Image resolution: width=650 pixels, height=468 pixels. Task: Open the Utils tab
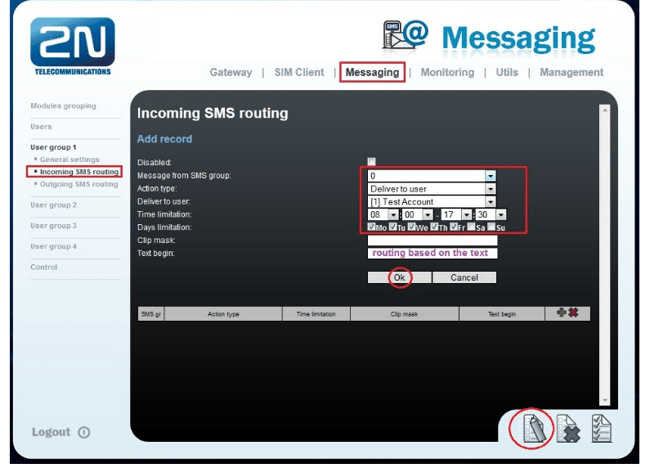[507, 73]
